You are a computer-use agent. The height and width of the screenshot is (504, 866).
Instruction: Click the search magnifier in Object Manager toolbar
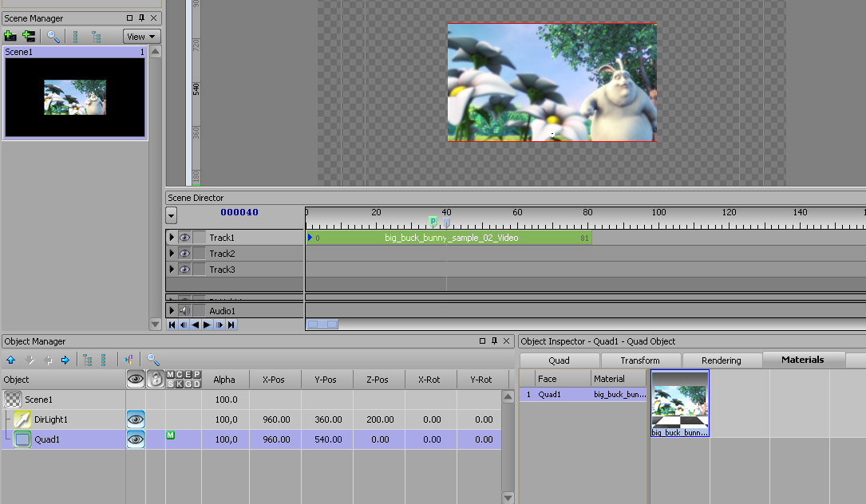tap(153, 360)
